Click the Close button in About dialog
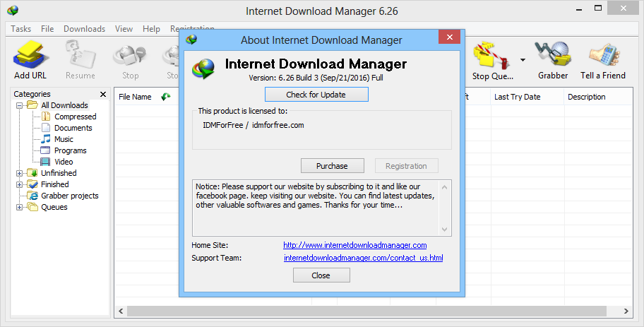644x327 pixels. (321, 275)
